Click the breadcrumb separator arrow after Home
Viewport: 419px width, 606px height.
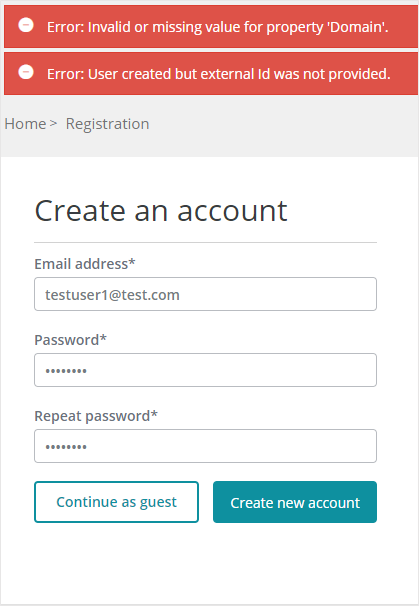coord(53,124)
